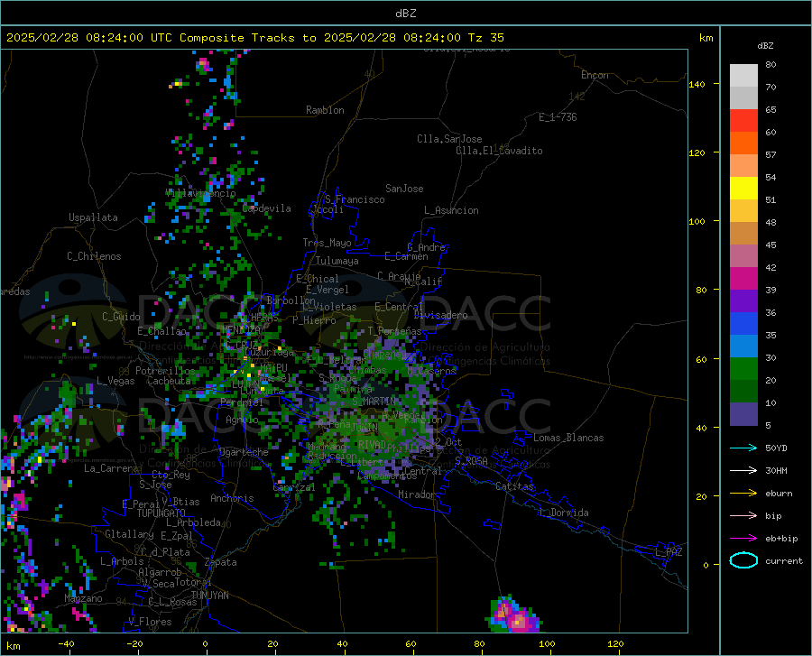Select the yellow eburn arrow legend icon

coord(743,493)
